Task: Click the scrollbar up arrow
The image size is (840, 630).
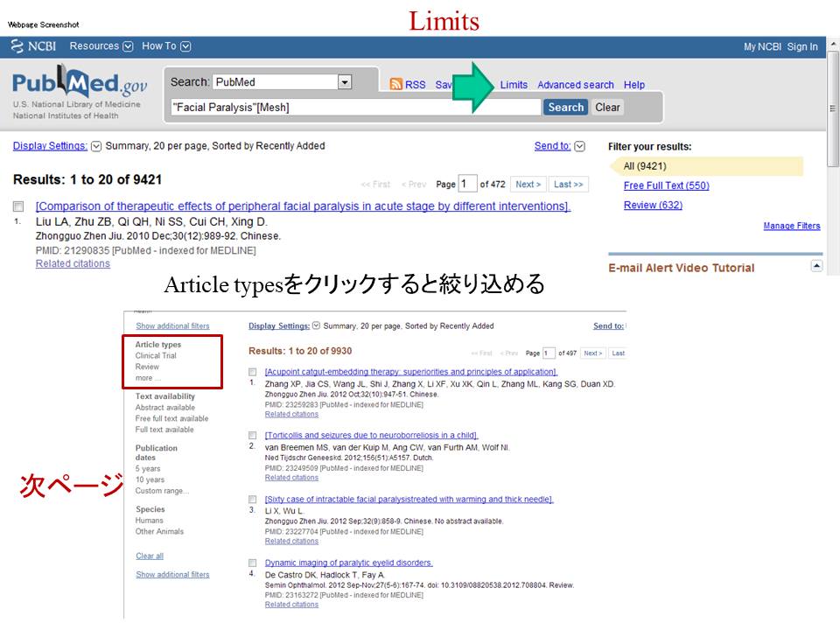Action: pos(832,44)
